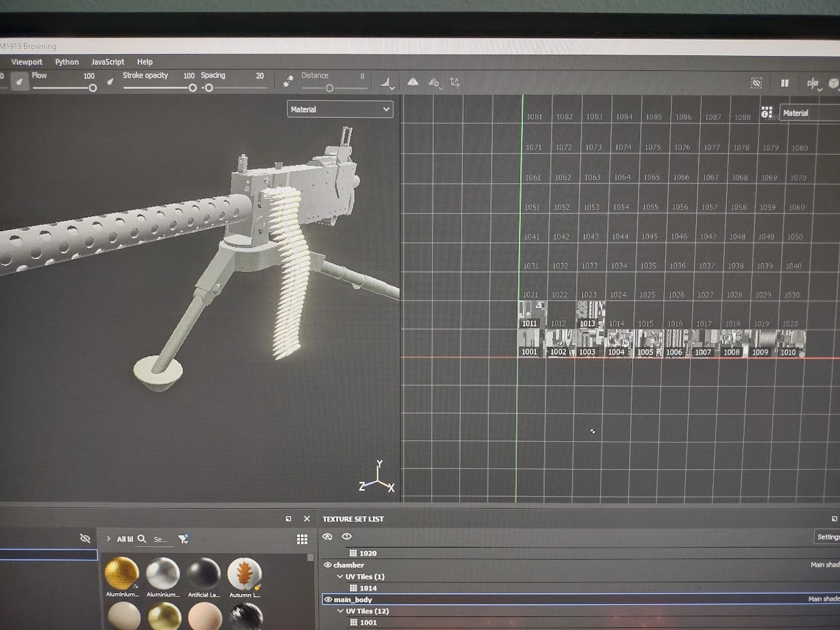Screen dimensions: 840x630
Task: Open the alignment settings icon menu
Action: 387,83
